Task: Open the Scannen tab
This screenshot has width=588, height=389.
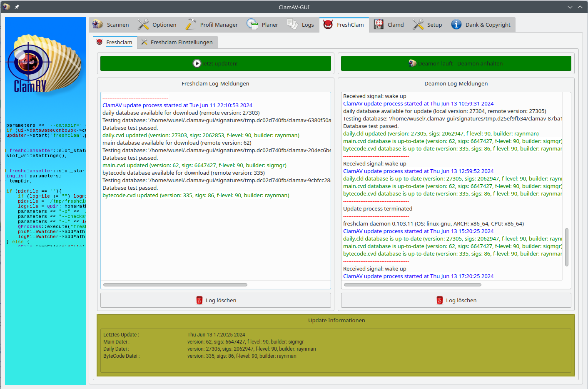Action: [x=111, y=25]
